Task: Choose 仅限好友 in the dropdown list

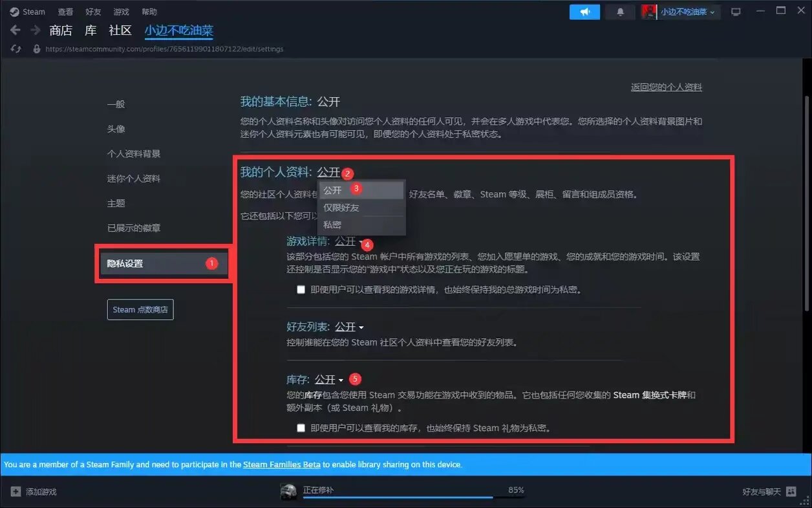Action: [x=361, y=208]
